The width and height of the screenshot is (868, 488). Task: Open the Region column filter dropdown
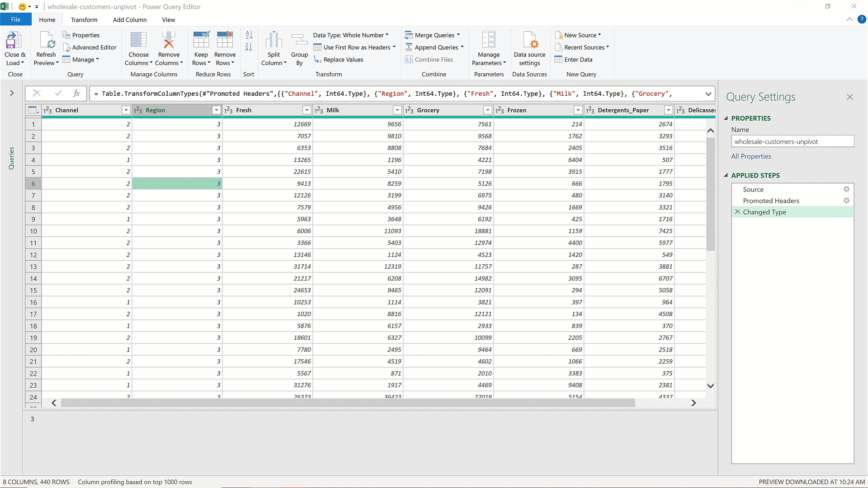click(216, 110)
